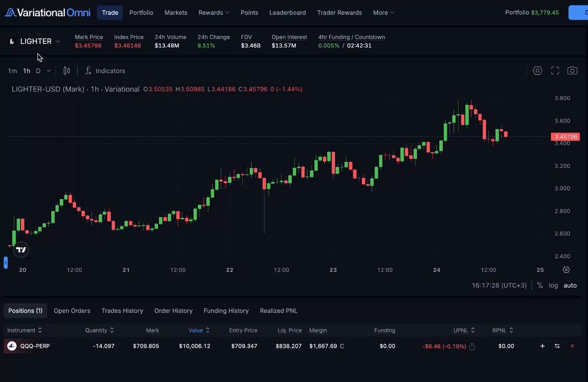
Task: Click Mark Price value $3.45796
Action: tap(88, 46)
